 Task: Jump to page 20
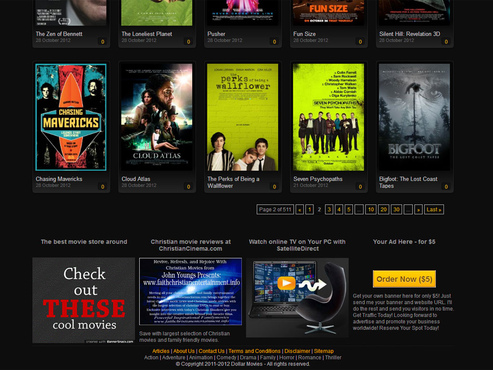click(x=384, y=210)
